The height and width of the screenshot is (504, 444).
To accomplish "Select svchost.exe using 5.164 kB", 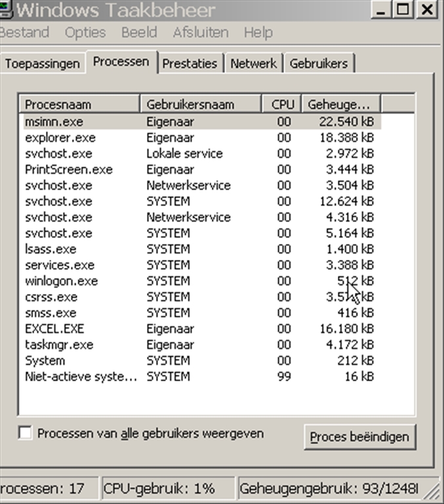I will (x=202, y=233).
